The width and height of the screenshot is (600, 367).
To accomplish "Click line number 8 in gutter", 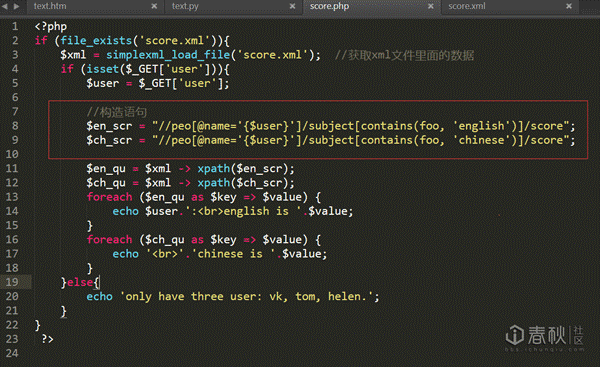I will 15,126.
